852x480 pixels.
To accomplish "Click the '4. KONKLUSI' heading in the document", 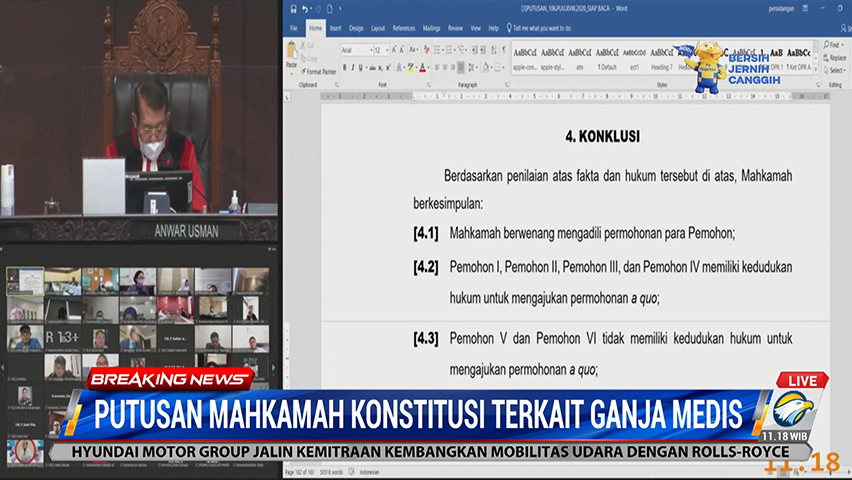I will click(603, 136).
